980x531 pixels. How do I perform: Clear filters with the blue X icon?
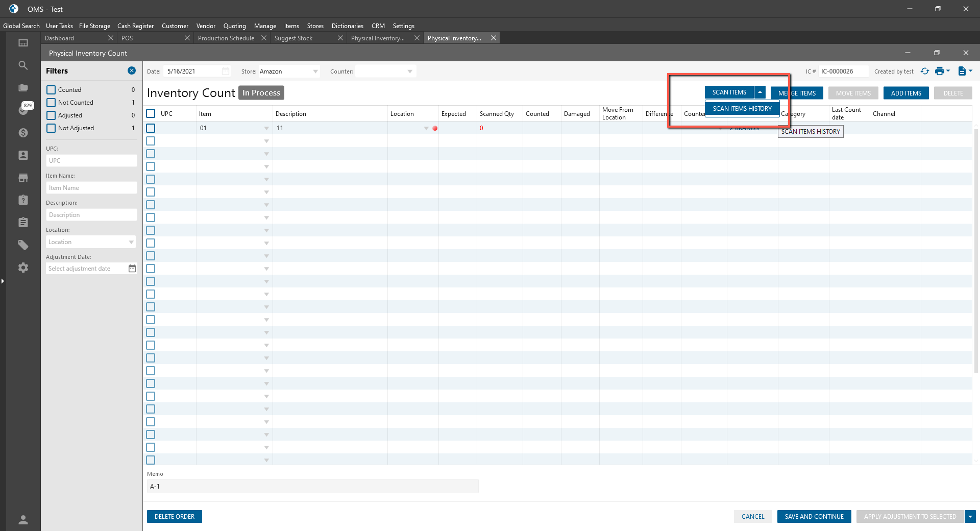(x=132, y=71)
